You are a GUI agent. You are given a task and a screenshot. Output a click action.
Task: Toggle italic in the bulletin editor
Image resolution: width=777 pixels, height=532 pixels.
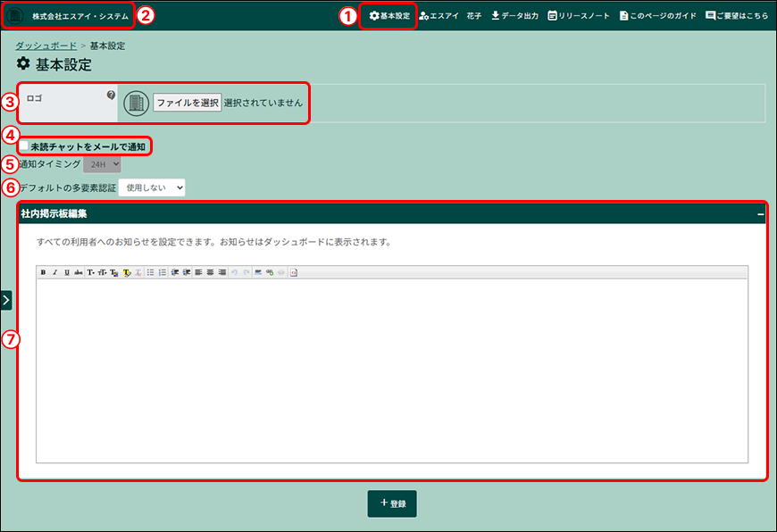[x=55, y=272]
